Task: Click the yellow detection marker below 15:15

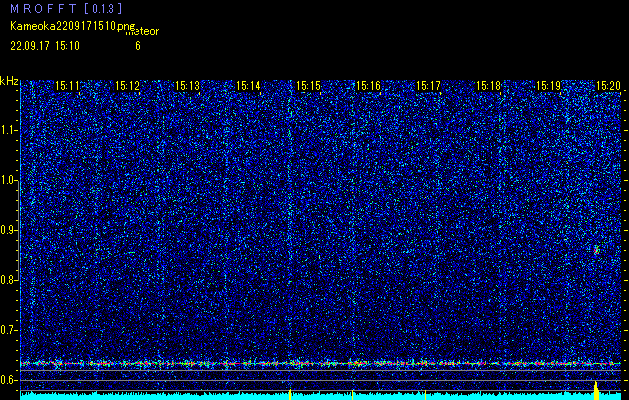Action: 290,394
